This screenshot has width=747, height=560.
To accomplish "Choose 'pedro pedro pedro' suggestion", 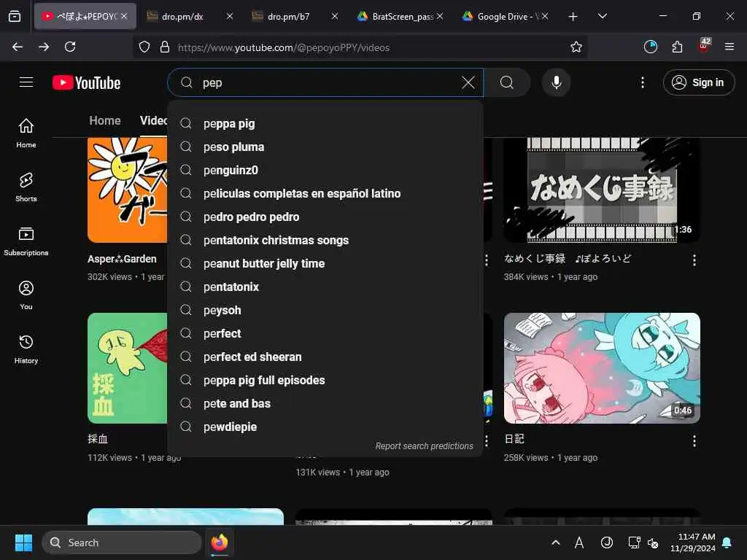I will 325,217.
